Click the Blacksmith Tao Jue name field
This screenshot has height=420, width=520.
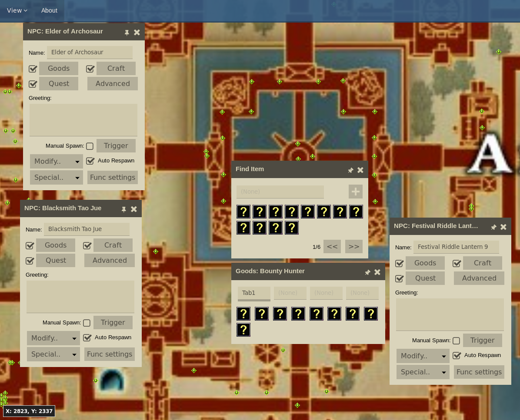tap(87, 229)
